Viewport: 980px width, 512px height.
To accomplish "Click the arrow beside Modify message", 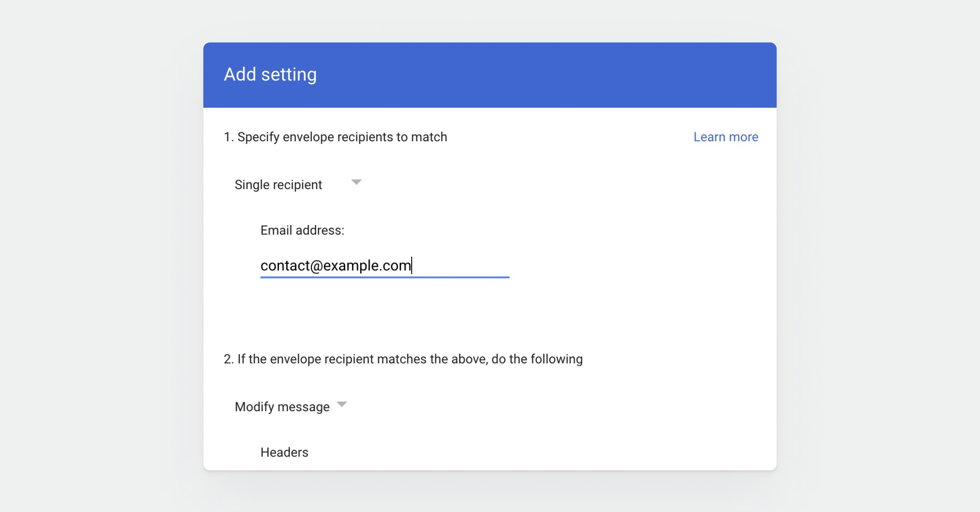I will coord(342,404).
